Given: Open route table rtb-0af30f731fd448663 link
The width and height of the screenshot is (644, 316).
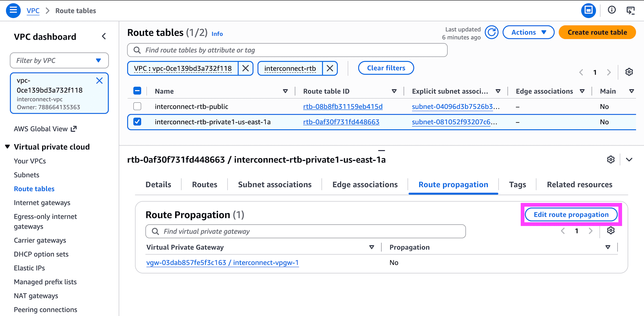Looking at the screenshot, I should tap(341, 122).
